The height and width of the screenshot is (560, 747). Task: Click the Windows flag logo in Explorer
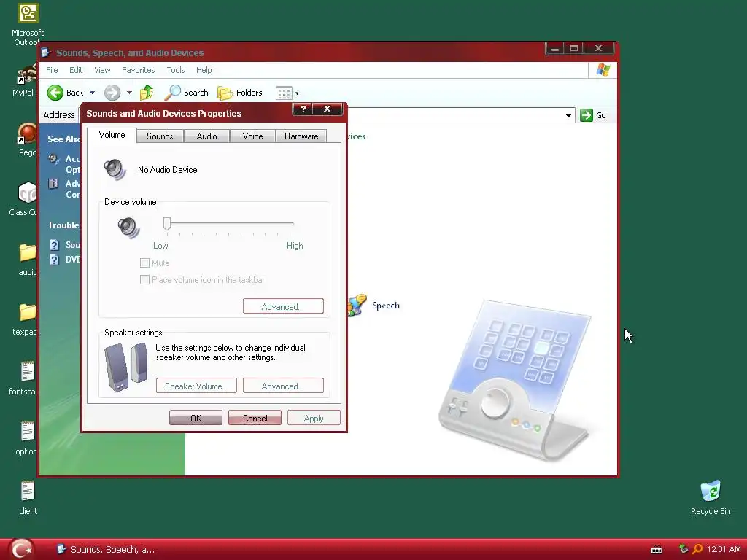603,70
